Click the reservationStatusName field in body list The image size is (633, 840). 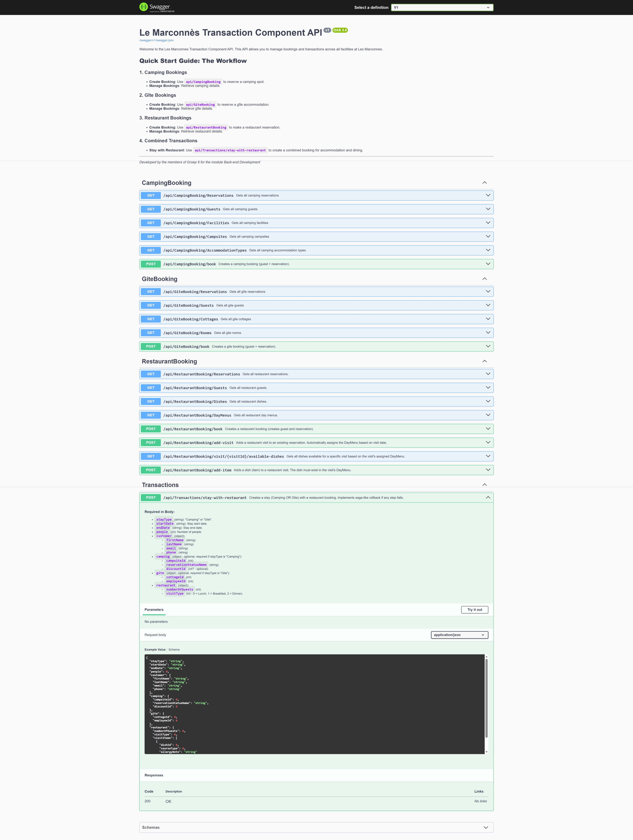point(186,565)
